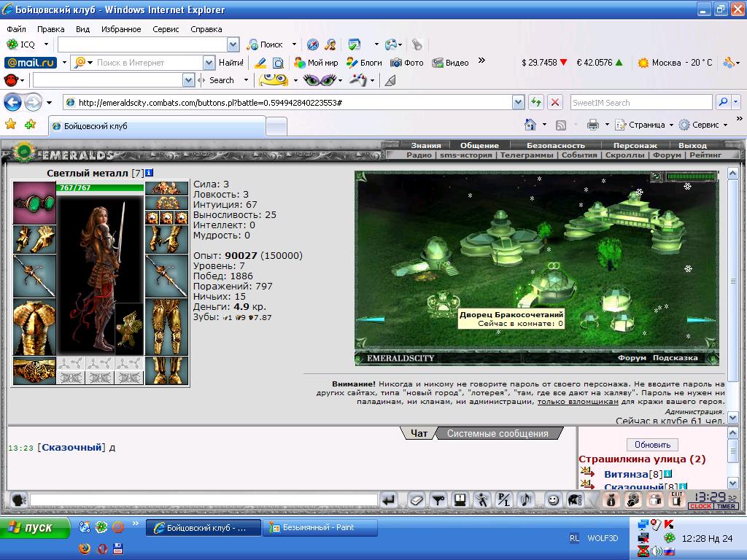Click the Add to Favorites star-plus icon
This screenshot has height=560, width=747.
(31, 125)
